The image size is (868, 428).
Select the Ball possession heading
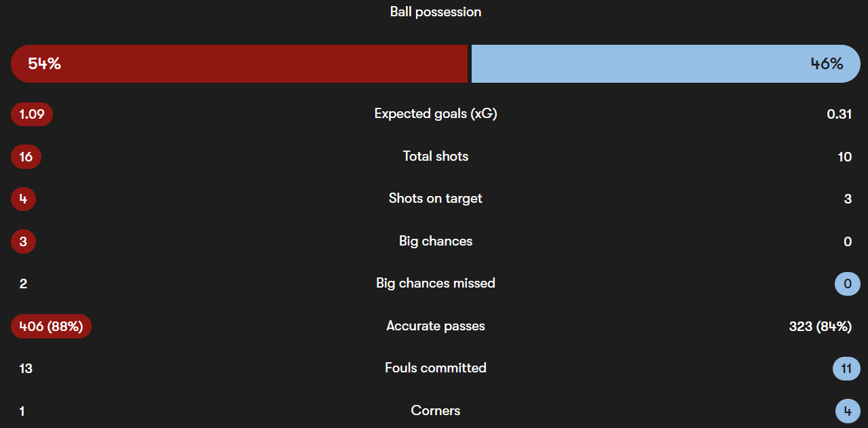[436, 12]
